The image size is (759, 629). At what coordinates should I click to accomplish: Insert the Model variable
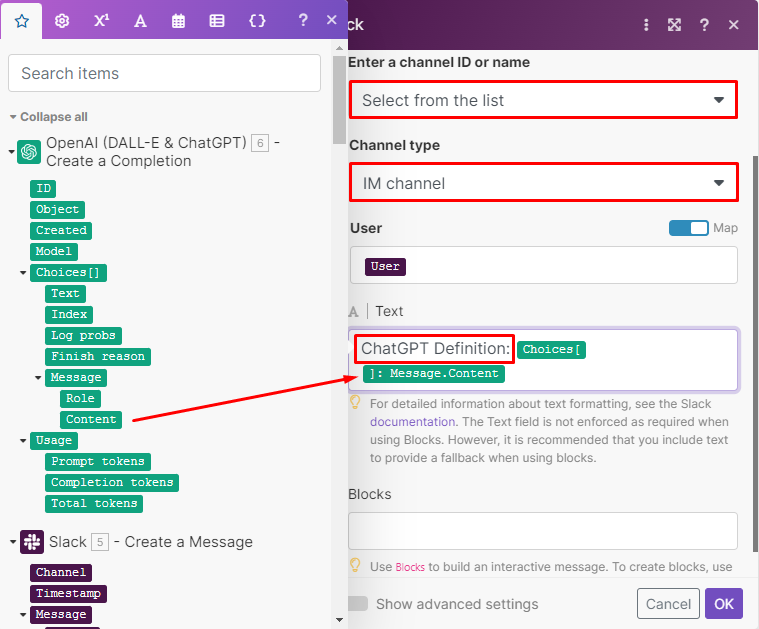point(54,251)
